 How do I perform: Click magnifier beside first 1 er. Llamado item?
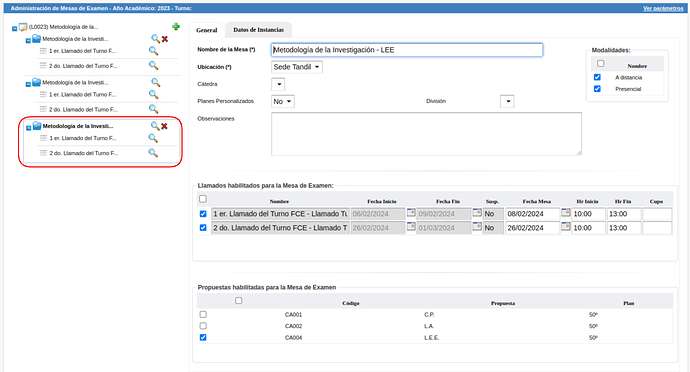tap(153, 51)
